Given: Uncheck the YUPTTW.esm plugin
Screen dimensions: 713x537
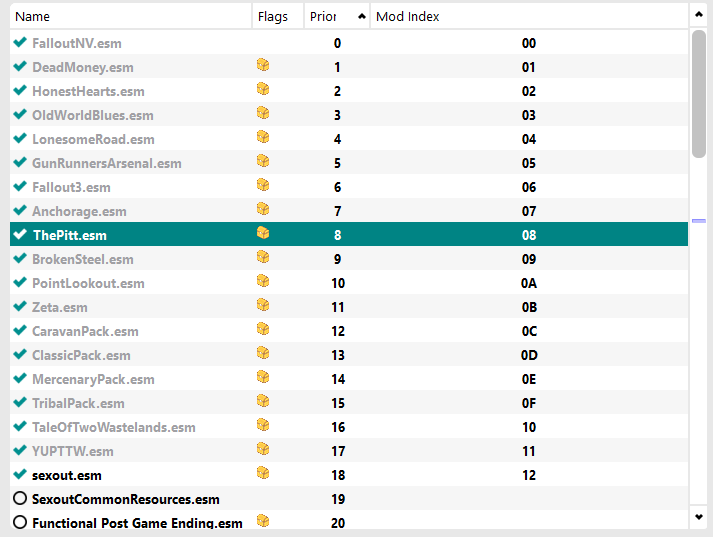Looking at the screenshot, I should tap(20, 450).
